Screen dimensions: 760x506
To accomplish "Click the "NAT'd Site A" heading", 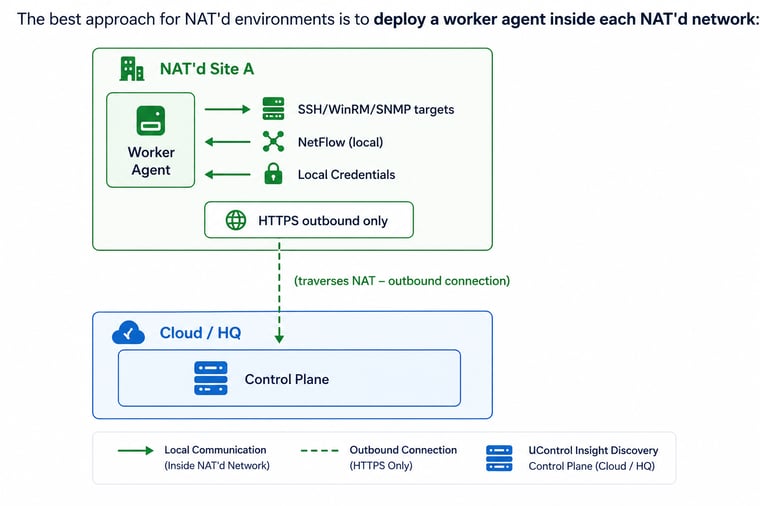I will click(207, 69).
